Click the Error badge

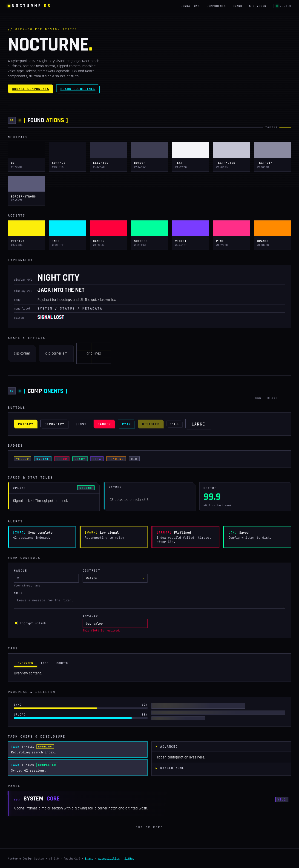click(62, 459)
